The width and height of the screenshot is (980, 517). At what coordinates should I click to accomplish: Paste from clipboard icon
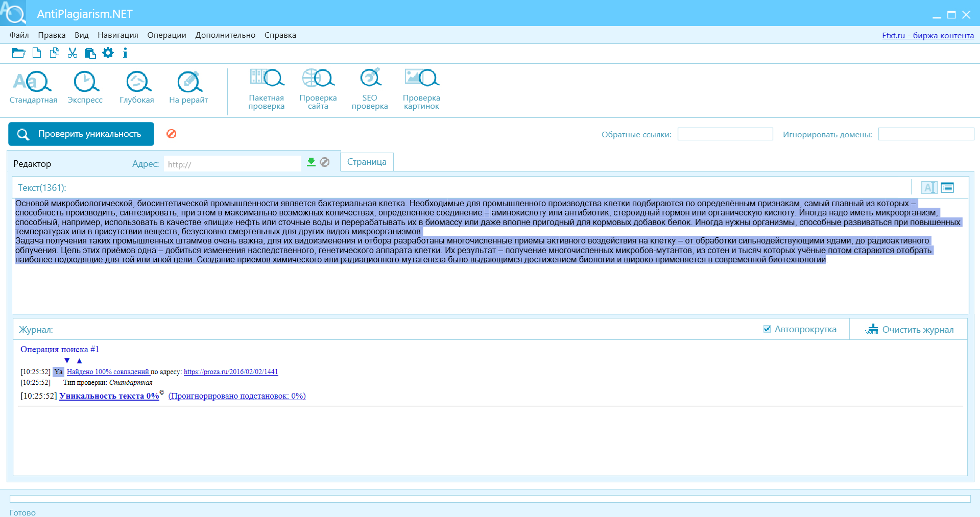(90, 53)
